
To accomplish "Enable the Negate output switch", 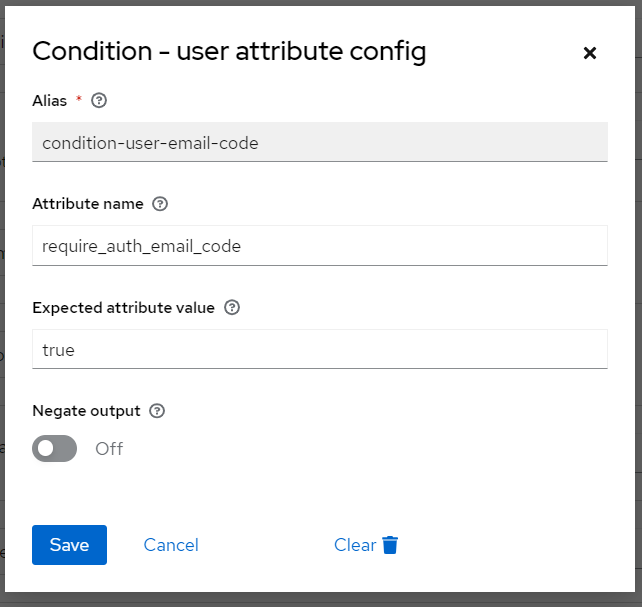I will coord(54,448).
